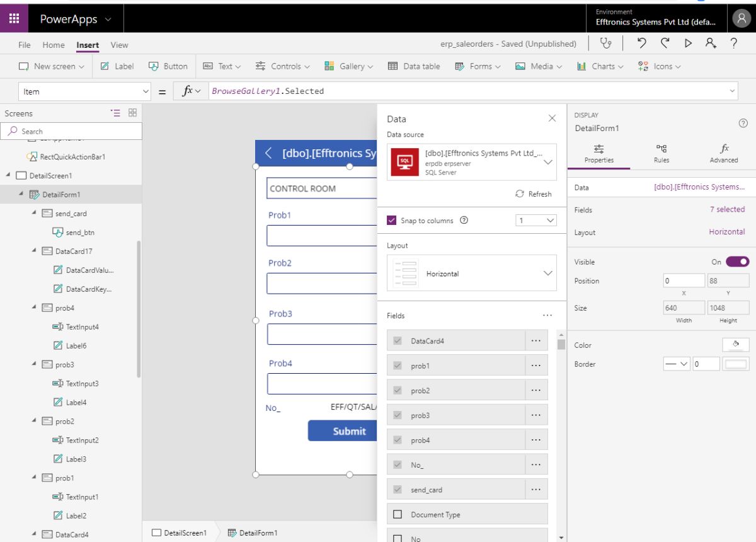Open the Environment picker

click(656, 18)
